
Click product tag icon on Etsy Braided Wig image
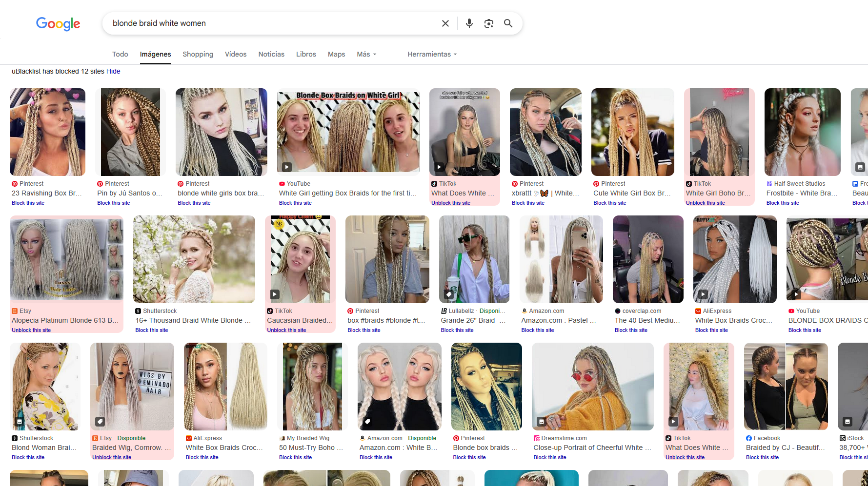(100, 422)
